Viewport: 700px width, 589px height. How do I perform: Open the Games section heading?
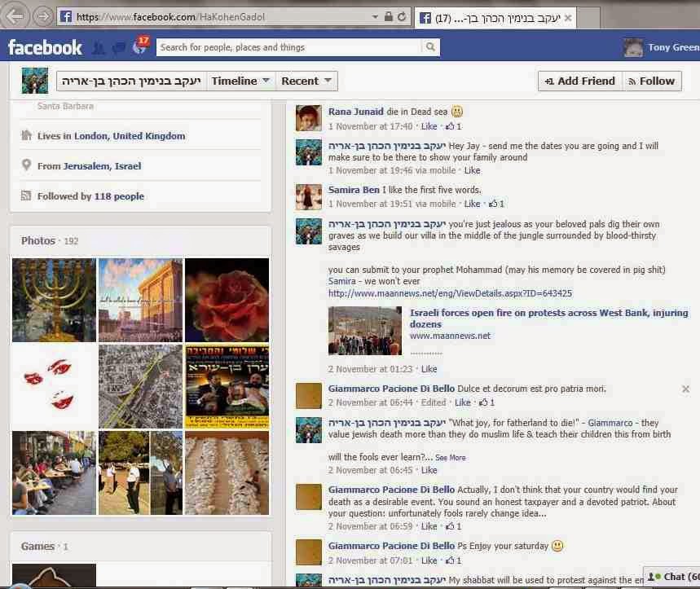click(37, 546)
